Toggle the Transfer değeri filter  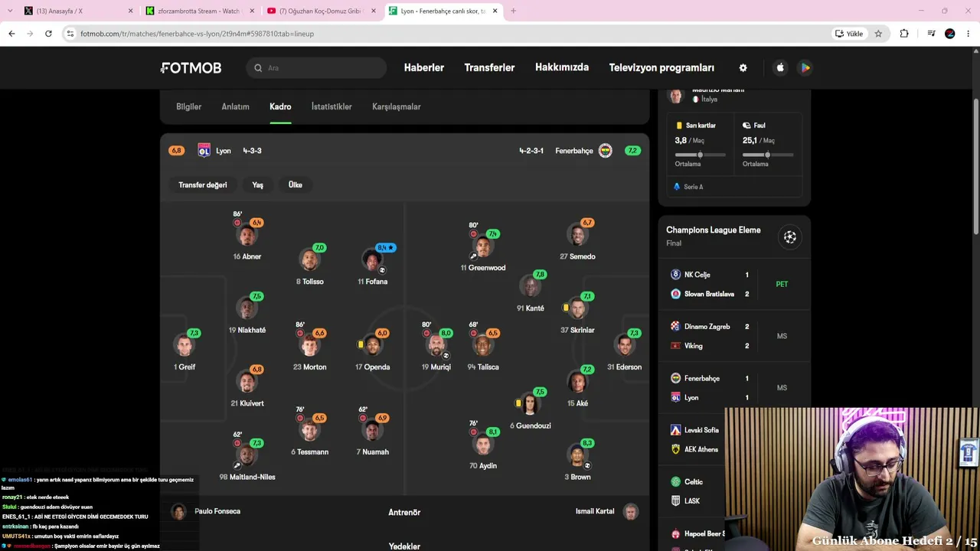(203, 185)
